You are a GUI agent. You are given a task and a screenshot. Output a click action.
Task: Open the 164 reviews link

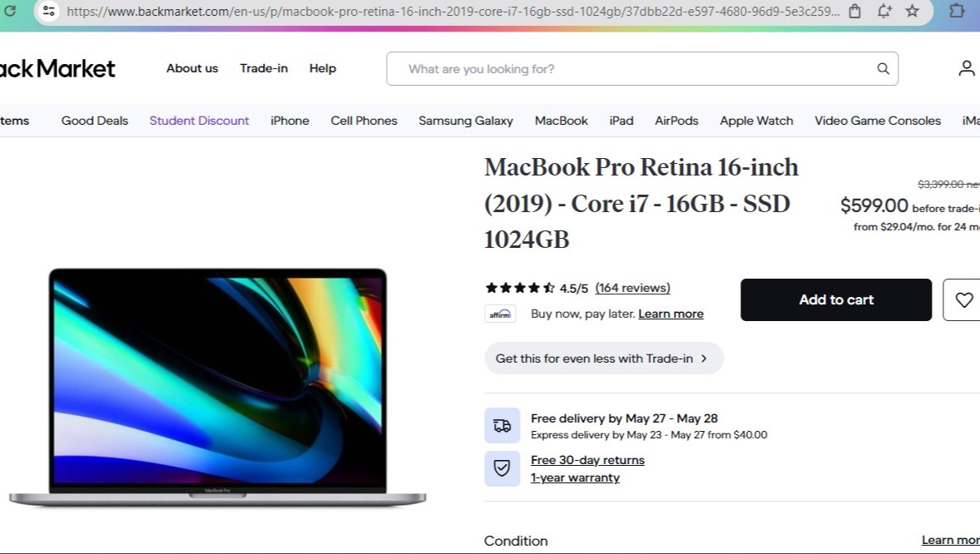[632, 288]
